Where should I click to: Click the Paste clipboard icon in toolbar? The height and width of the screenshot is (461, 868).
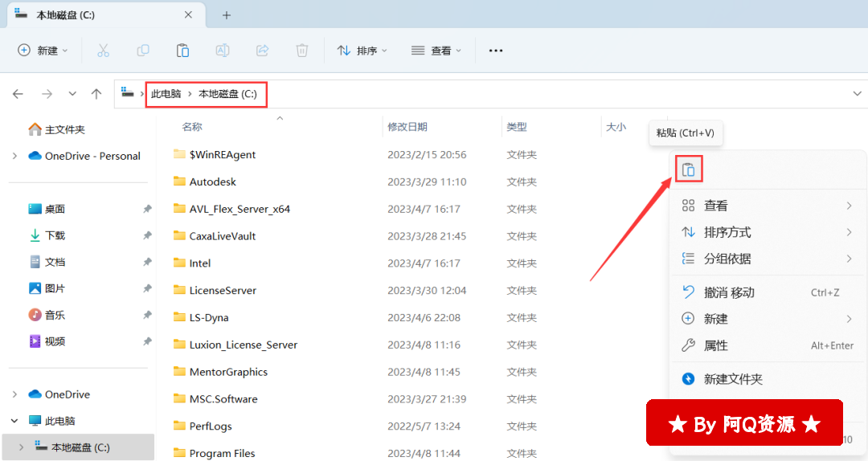pyautogui.click(x=182, y=51)
